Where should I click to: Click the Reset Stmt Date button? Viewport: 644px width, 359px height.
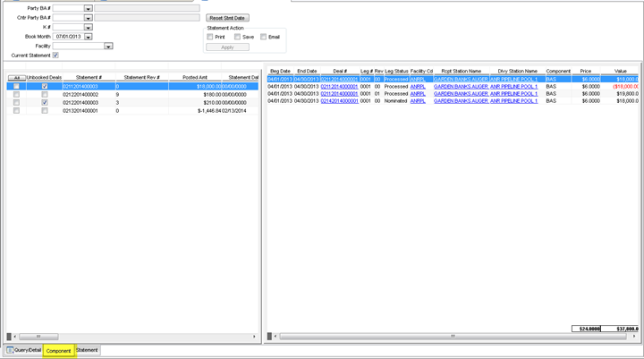coord(228,18)
